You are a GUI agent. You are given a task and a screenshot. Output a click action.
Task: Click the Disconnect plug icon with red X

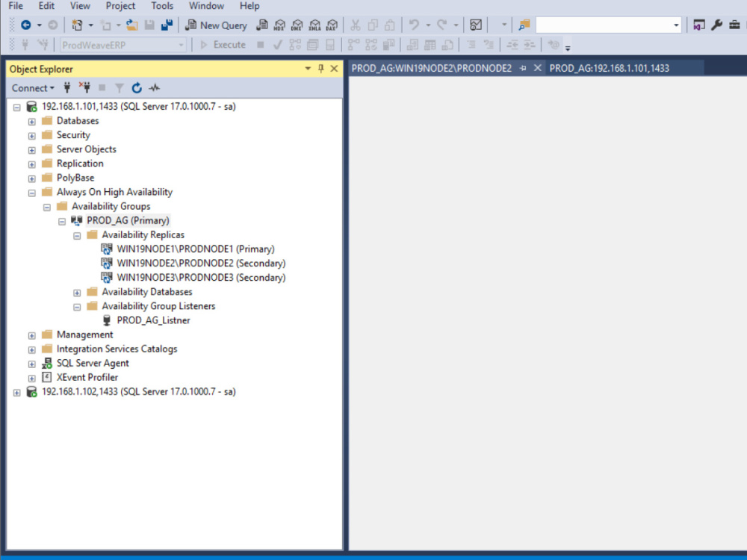84,87
